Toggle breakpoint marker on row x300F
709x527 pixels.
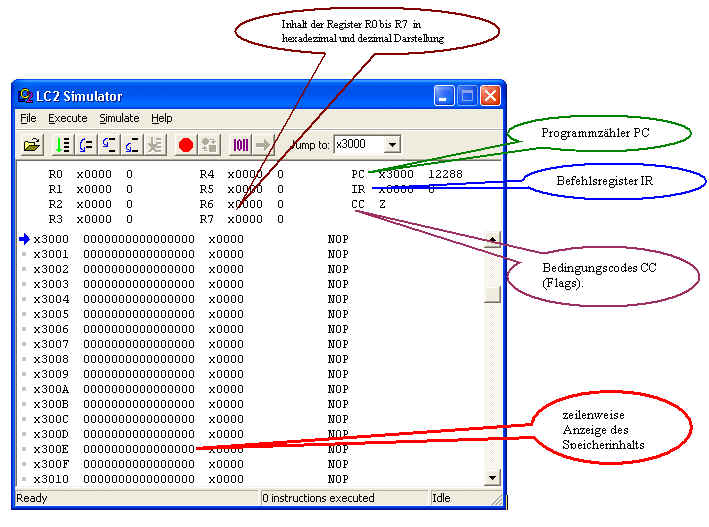(x=24, y=464)
